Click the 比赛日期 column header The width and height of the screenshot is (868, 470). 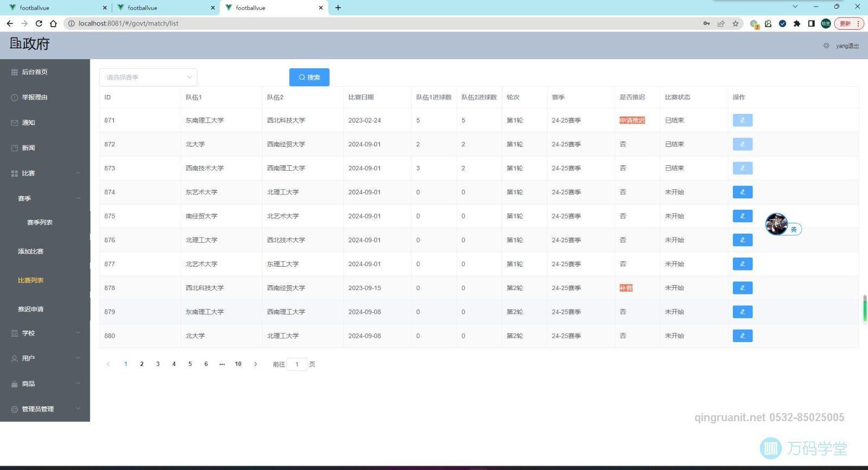point(361,98)
